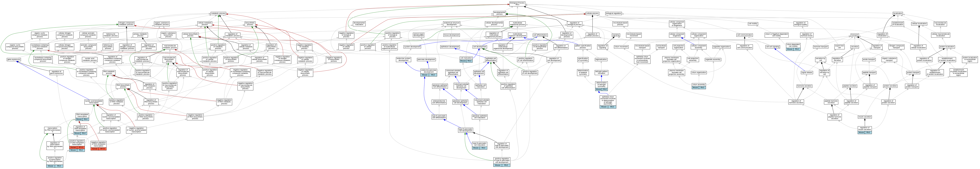Click the 'system development' node

tap(412, 47)
